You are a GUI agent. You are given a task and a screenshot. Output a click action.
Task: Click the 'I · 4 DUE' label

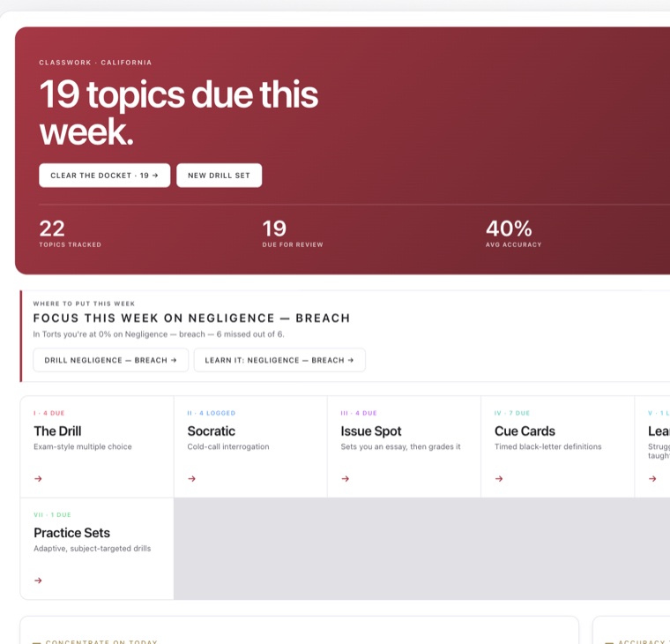coord(49,413)
